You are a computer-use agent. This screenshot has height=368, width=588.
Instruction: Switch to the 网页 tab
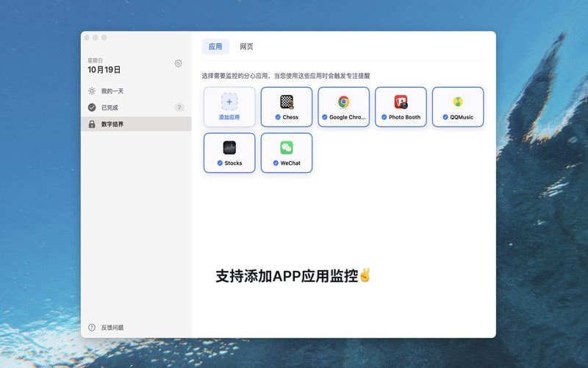pos(246,47)
